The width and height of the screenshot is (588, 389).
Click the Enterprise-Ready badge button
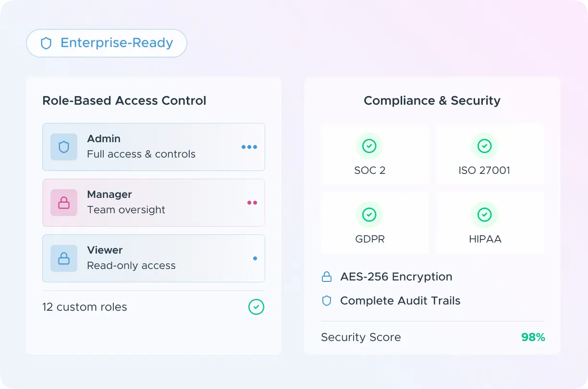point(106,43)
